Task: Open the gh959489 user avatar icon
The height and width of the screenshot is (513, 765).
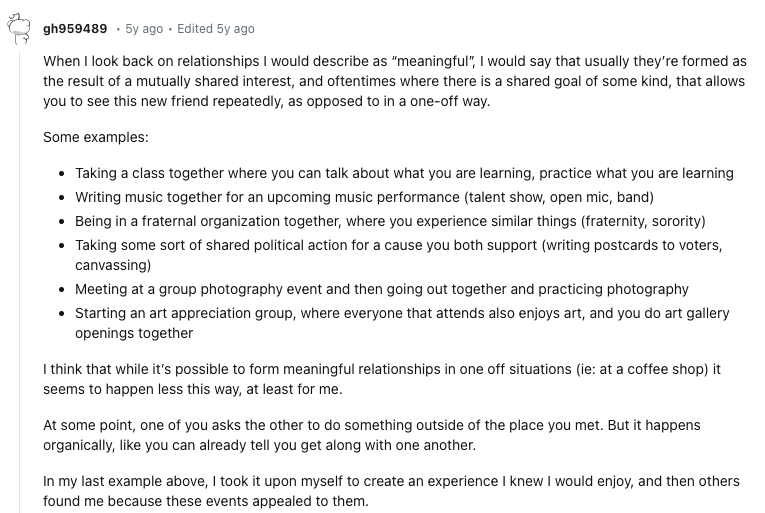Action: pos(19,29)
